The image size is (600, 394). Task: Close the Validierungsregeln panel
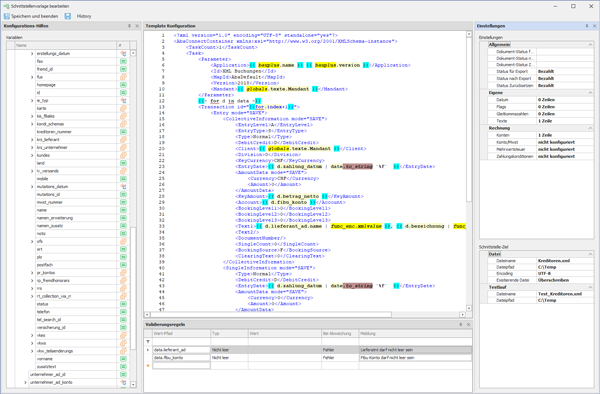coord(468,324)
